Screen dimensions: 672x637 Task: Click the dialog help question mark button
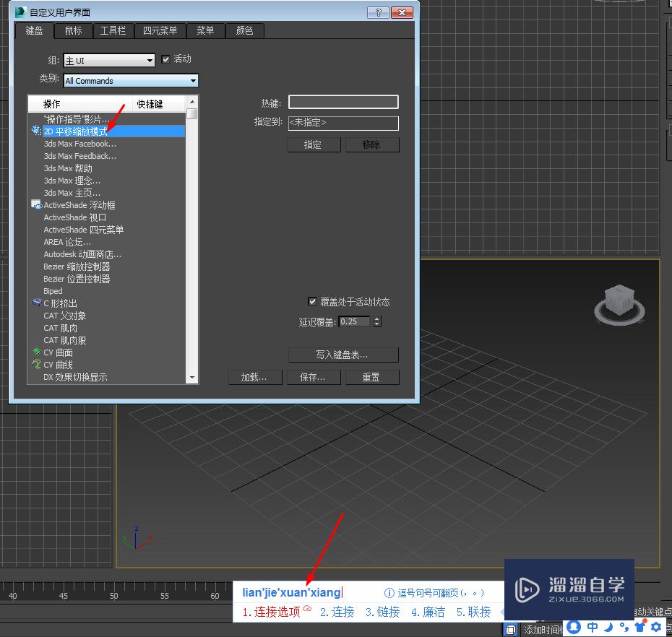pyautogui.click(x=378, y=12)
